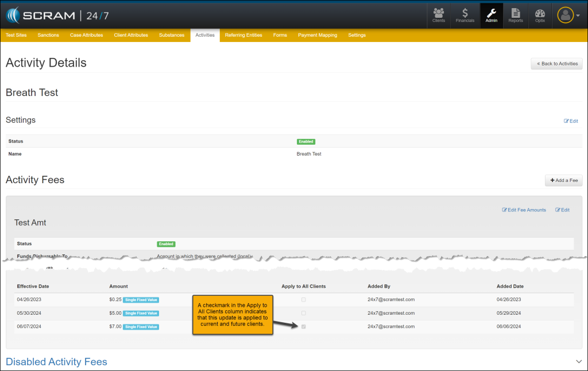Click the Back to Activities button
The height and width of the screenshot is (371, 588).
(556, 64)
